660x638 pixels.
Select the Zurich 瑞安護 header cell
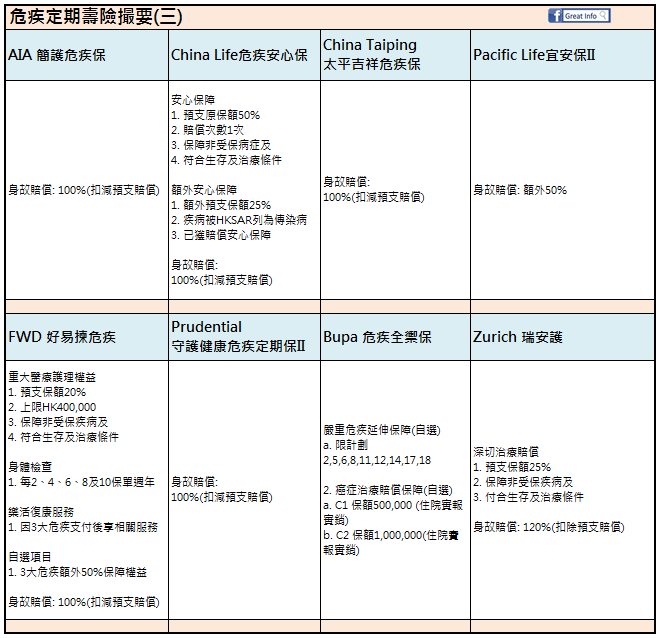coord(562,337)
